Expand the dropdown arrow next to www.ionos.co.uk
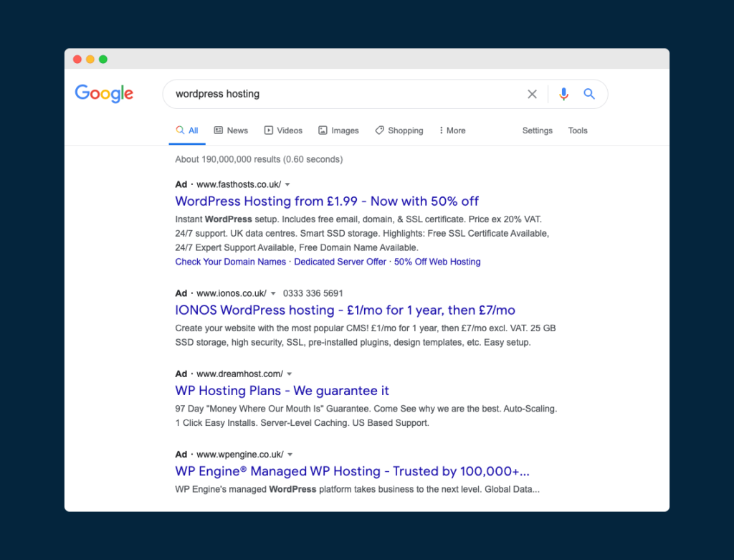Viewport: 734px width, 560px height. coord(273,293)
